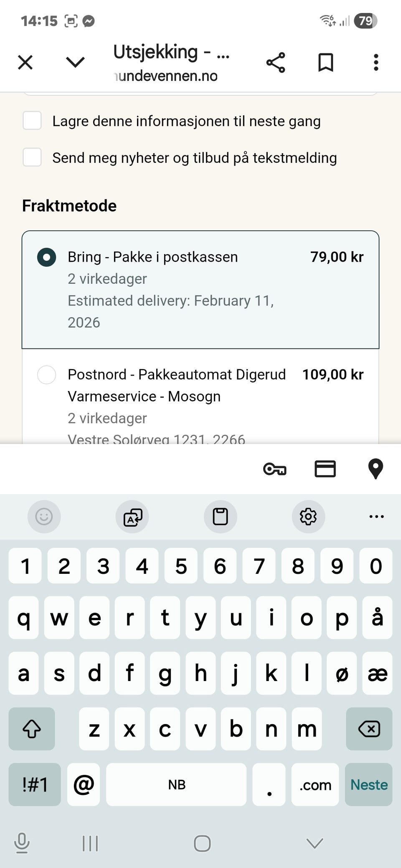
Task: Expand more keyboard toolbar options
Action: 376,517
